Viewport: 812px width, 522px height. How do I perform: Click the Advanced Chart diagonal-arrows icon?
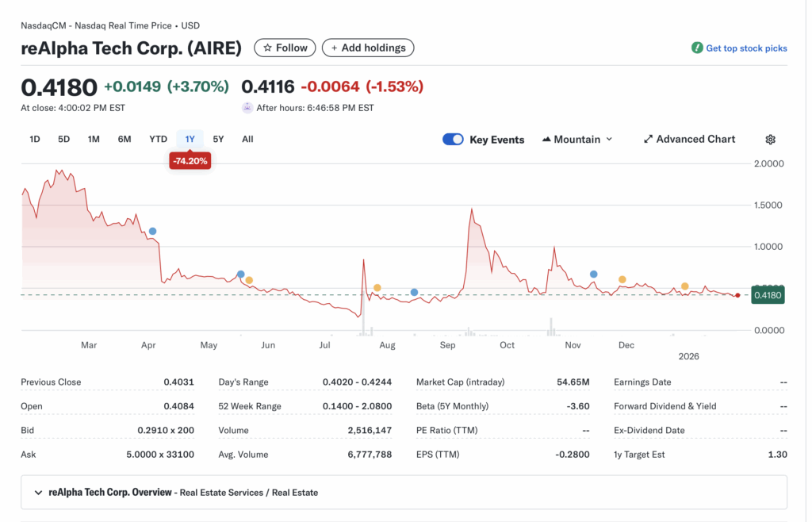[x=648, y=139]
